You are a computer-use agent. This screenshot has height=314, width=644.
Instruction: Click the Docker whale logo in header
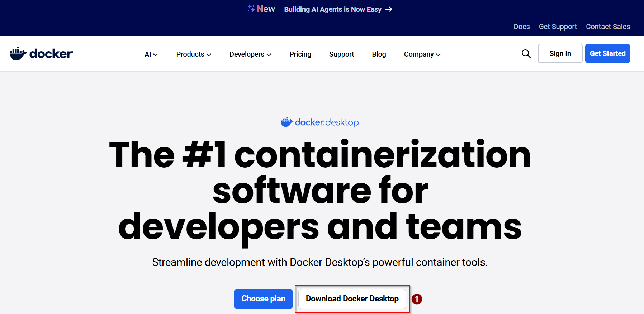coord(19,53)
